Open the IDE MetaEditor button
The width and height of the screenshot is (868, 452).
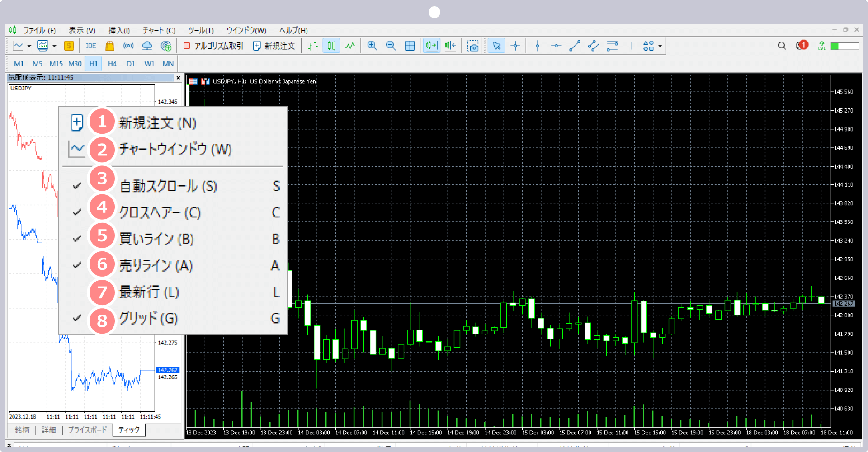tap(91, 46)
